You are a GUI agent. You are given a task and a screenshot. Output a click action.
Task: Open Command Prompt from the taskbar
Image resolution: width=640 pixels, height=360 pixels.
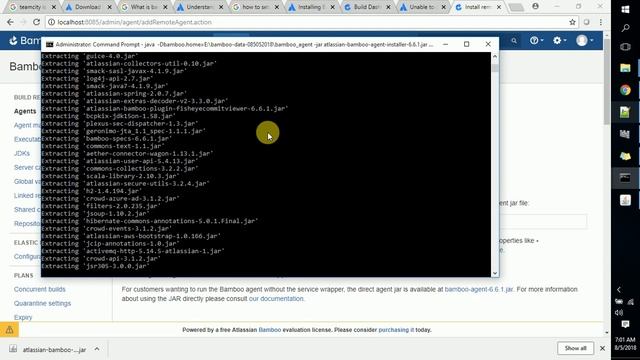coord(625,178)
